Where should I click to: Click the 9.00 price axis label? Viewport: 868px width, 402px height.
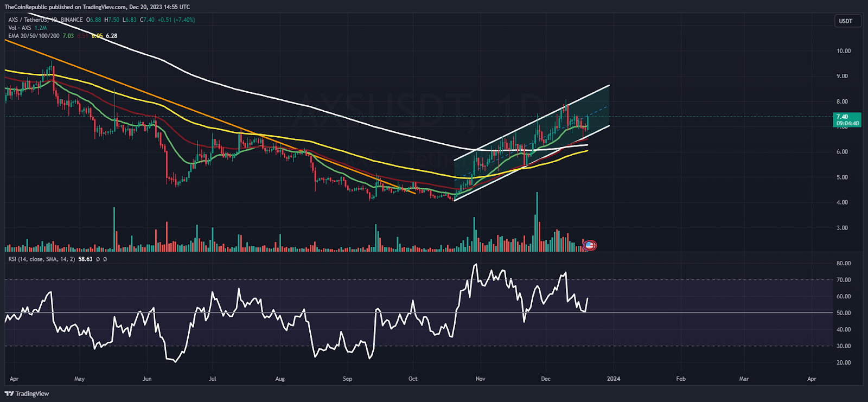pos(842,76)
